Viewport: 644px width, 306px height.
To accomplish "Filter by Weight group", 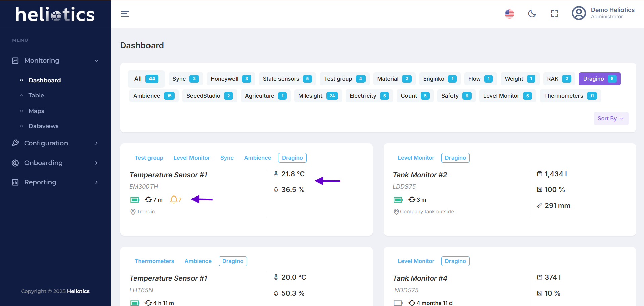I will pyautogui.click(x=520, y=79).
